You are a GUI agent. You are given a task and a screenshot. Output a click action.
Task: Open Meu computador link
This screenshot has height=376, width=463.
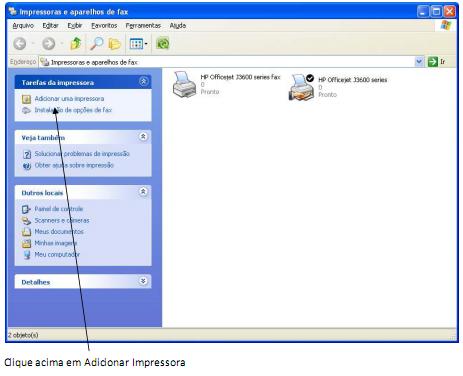tap(57, 255)
